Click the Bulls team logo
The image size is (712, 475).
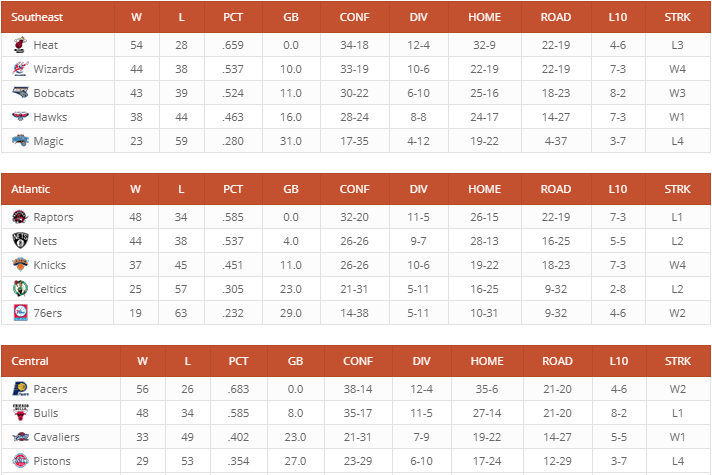20,413
